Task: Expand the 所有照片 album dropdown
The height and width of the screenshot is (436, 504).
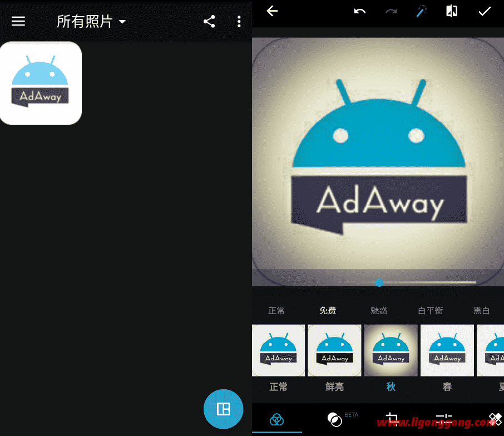Action: [x=91, y=22]
